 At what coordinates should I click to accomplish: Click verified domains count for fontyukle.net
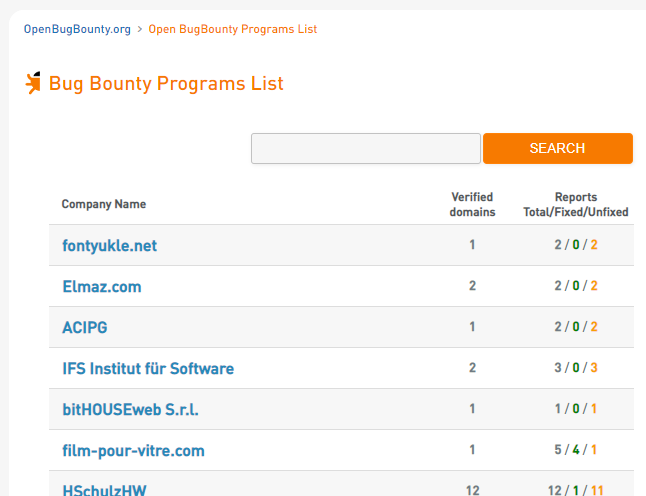point(473,245)
